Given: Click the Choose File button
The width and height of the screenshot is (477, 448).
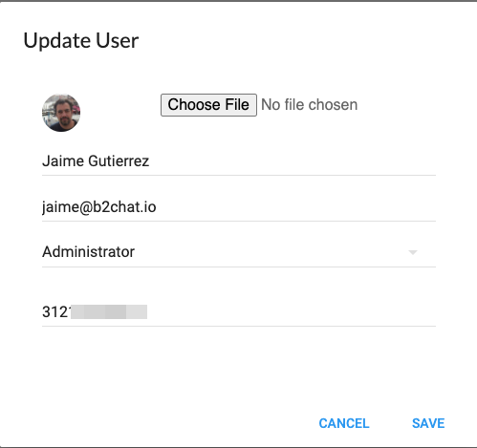Looking at the screenshot, I should pos(208,105).
